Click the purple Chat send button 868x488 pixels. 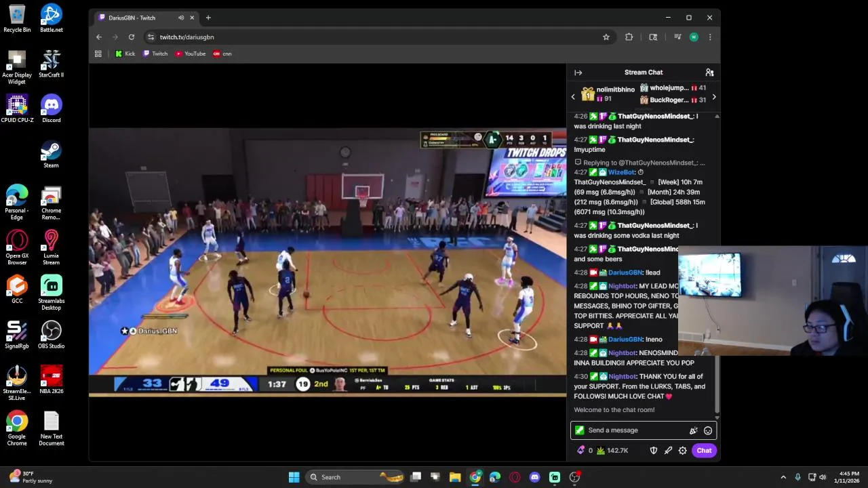(704, 450)
